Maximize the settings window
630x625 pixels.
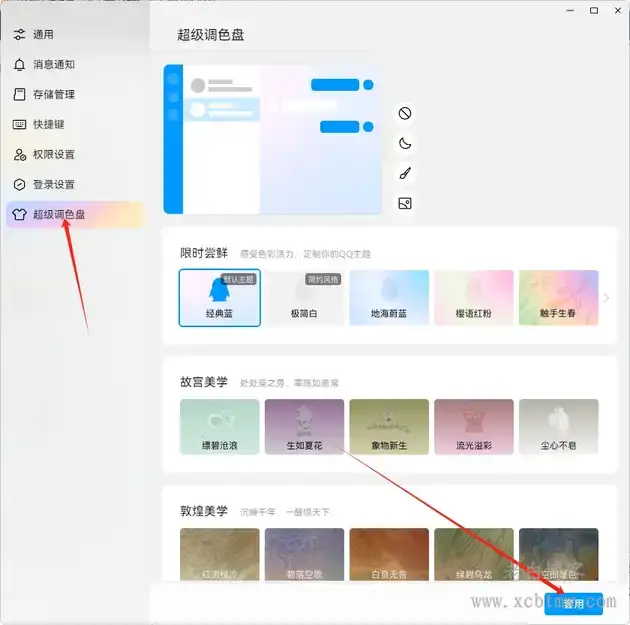pos(594,10)
